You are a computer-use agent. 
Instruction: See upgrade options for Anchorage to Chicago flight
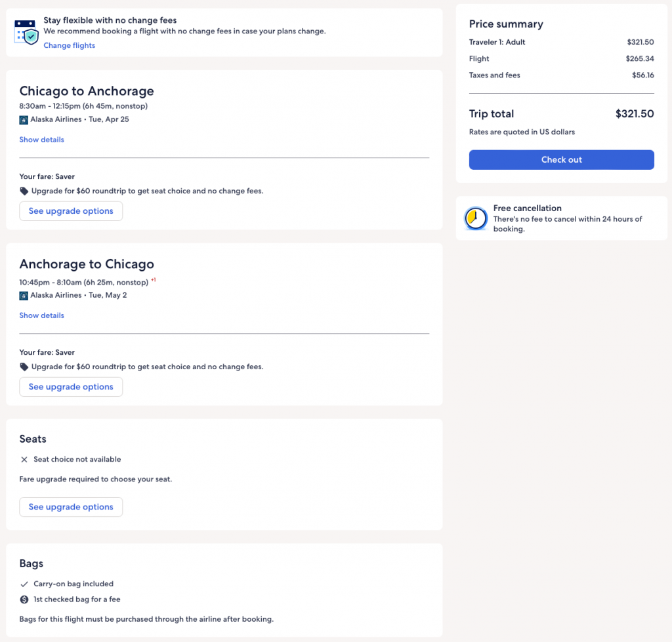click(71, 387)
